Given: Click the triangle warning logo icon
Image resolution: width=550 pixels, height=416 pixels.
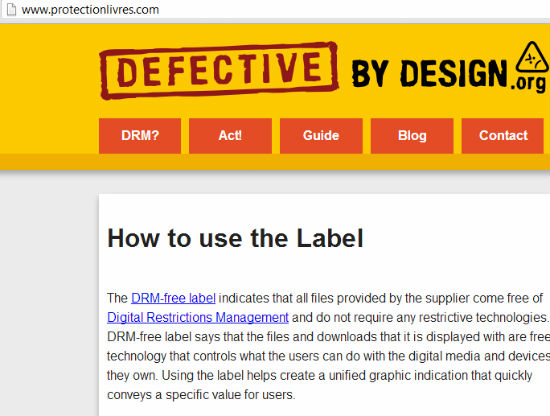Looking at the screenshot, I should coord(532,57).
